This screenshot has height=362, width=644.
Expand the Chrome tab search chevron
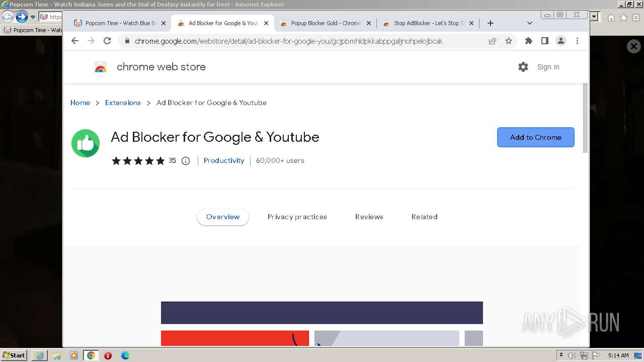pos(529,23)
